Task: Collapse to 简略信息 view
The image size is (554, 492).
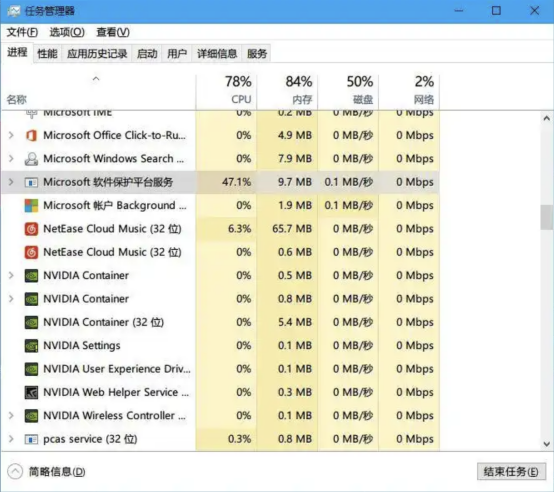Action: click(x=46, y=472)
